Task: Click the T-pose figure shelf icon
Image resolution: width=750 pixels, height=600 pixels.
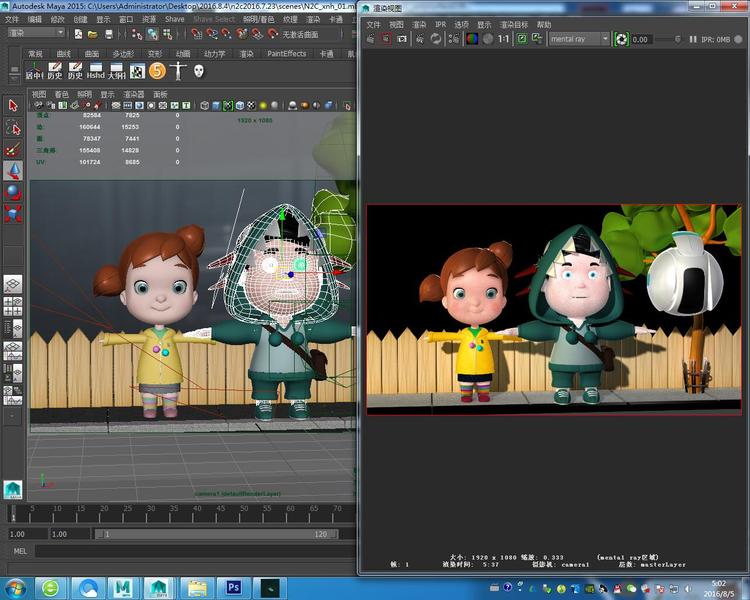Action: click(x=178, y=71)
